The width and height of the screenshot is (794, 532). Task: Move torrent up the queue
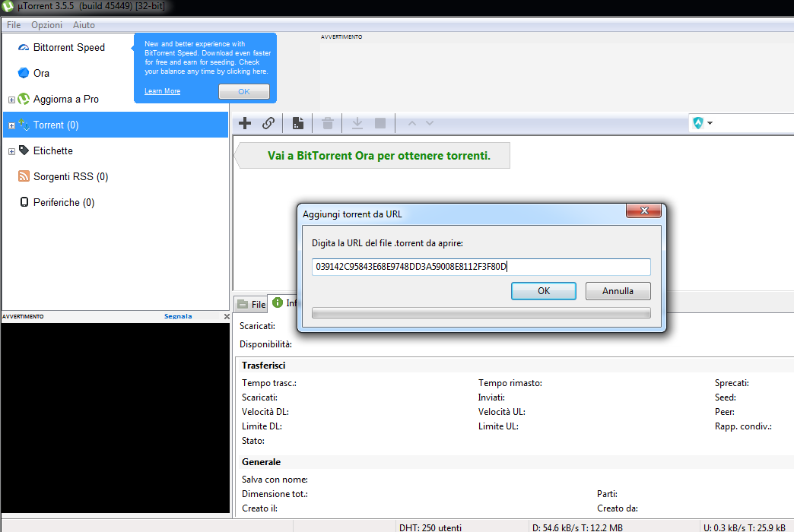click(412, 123)
